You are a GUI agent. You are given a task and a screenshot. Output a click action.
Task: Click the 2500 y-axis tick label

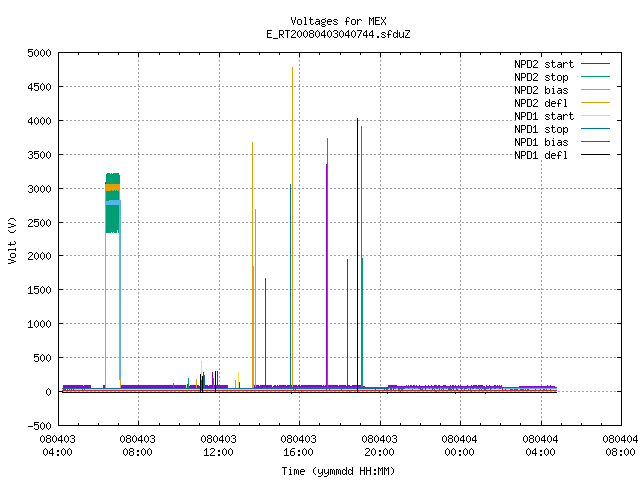click(39, 223)
